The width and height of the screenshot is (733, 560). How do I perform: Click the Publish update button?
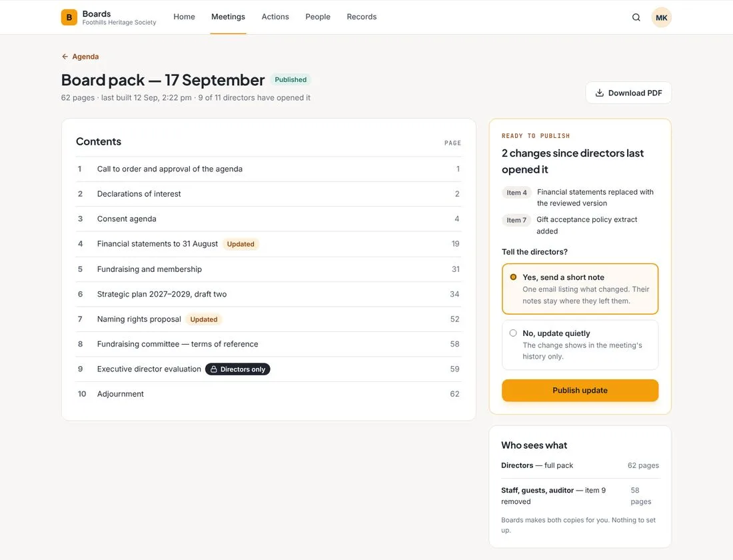[580, 390]
